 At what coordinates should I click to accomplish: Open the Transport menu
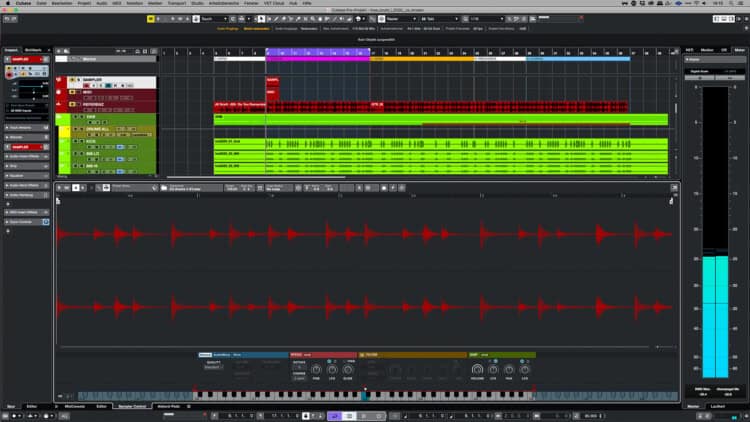176,3
